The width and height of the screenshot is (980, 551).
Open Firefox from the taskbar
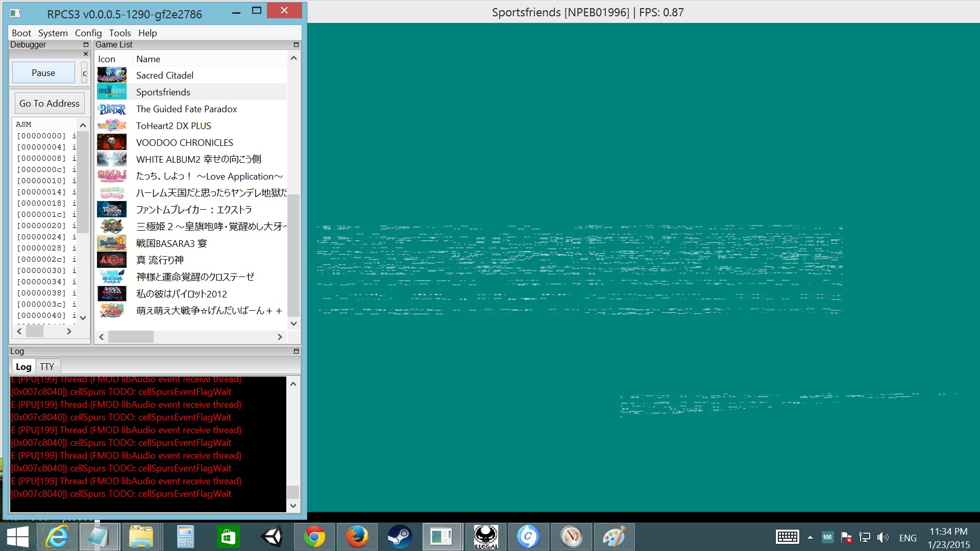pos(357,537)
